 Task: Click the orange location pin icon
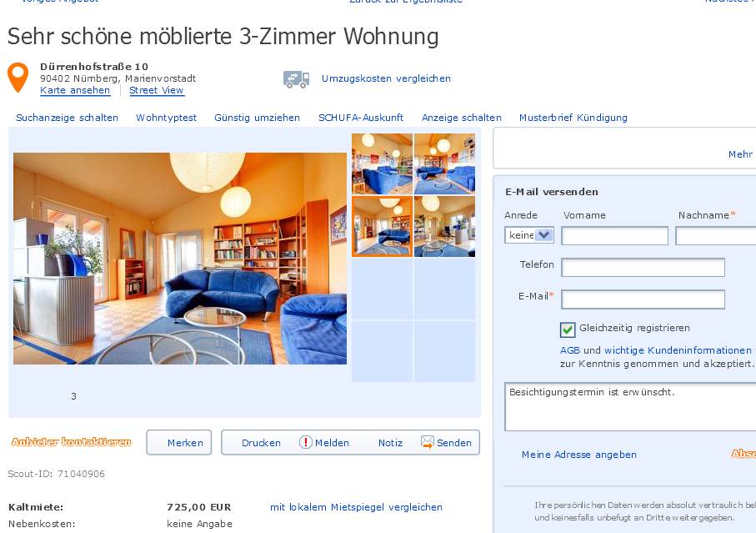pyautogui.click(x=18, y=77)
